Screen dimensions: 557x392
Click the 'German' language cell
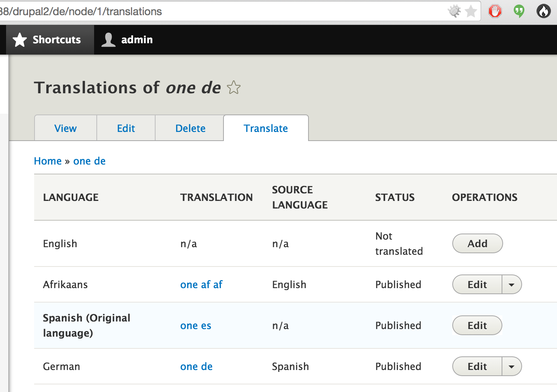click(x=61, y=367)
